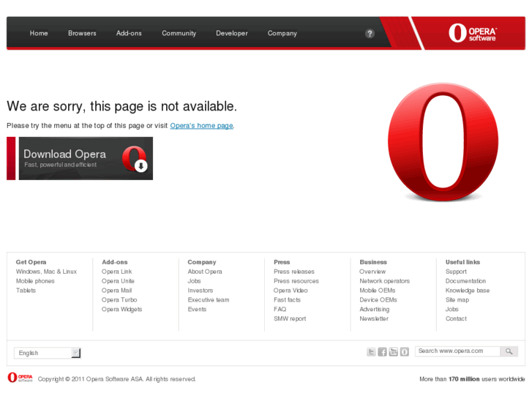Open the YouTube social icon in footer

tap(394, 352)
